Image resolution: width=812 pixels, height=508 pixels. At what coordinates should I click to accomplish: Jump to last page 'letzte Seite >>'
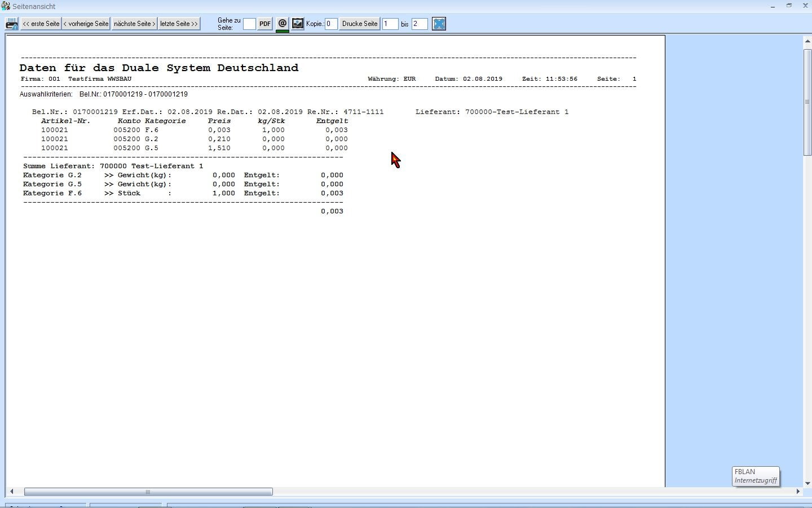pyautogui.click(x=179, y=24)
